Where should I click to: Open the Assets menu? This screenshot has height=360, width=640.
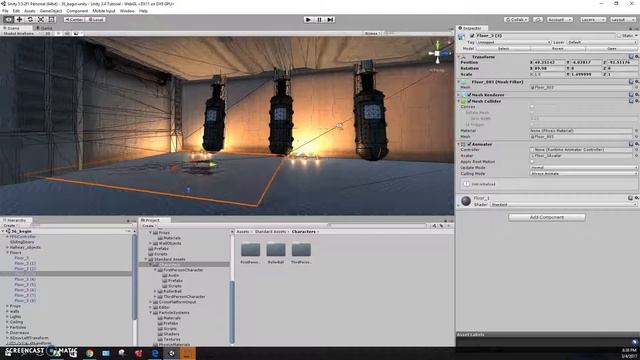pyautogui.click(x=29, y=11)
